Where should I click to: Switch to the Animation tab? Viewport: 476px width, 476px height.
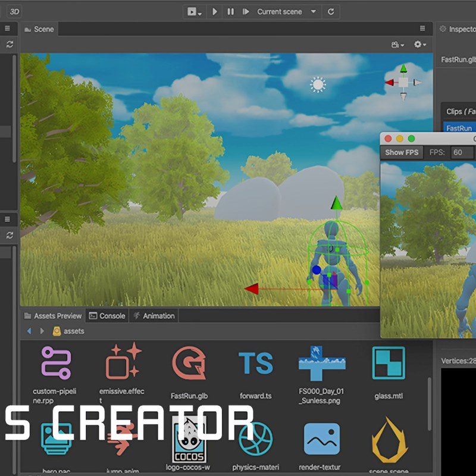[154, 316]
